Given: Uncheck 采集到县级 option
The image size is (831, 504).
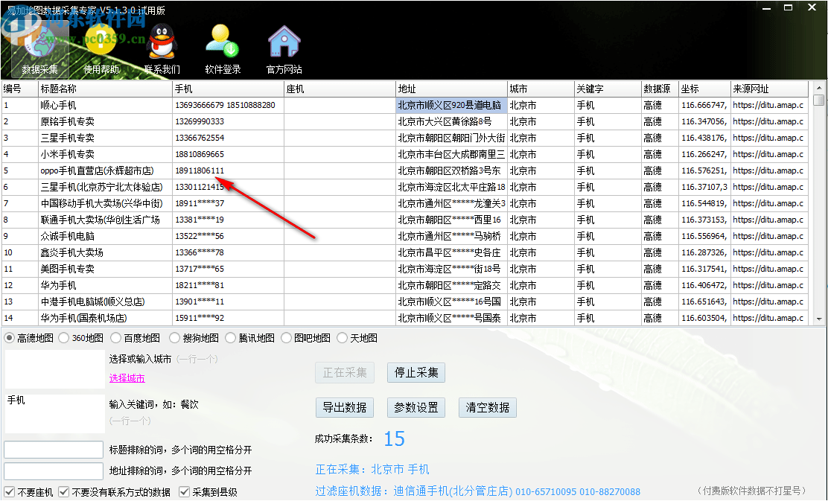Looking at the screenshot, I should 183,491.
